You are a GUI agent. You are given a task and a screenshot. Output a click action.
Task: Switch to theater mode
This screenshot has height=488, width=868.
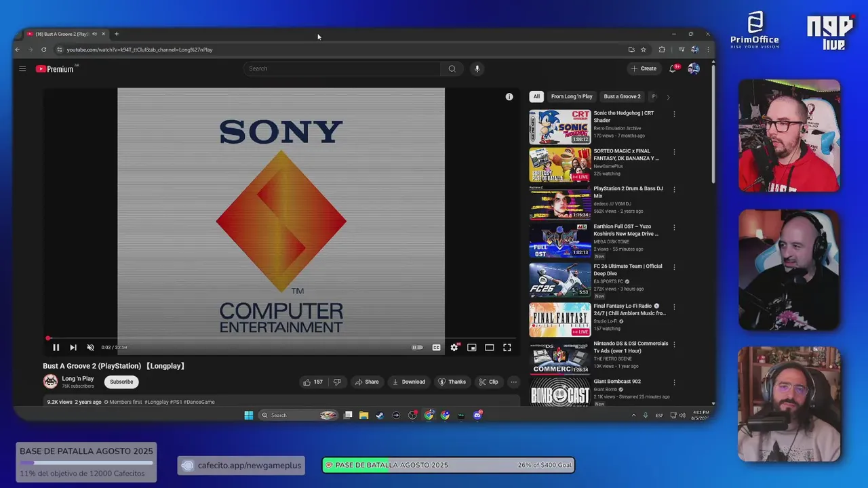[x=489, y=348]
